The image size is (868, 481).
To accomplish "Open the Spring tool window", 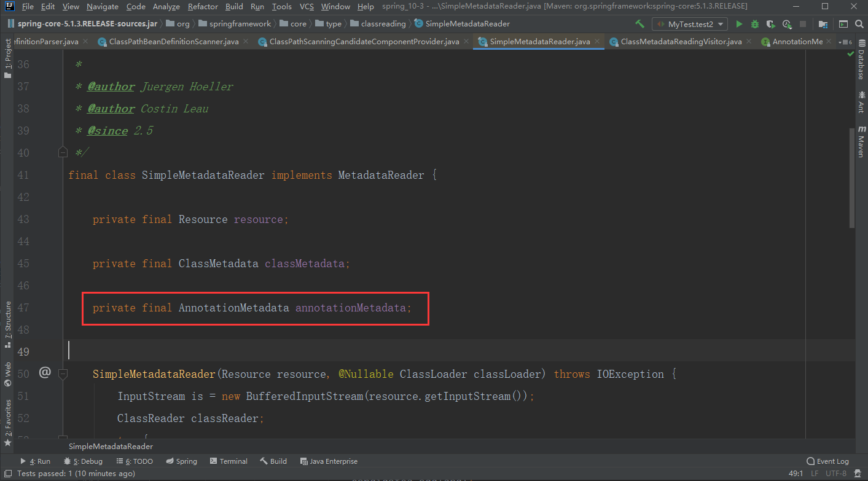I will [x=182, y=461].
